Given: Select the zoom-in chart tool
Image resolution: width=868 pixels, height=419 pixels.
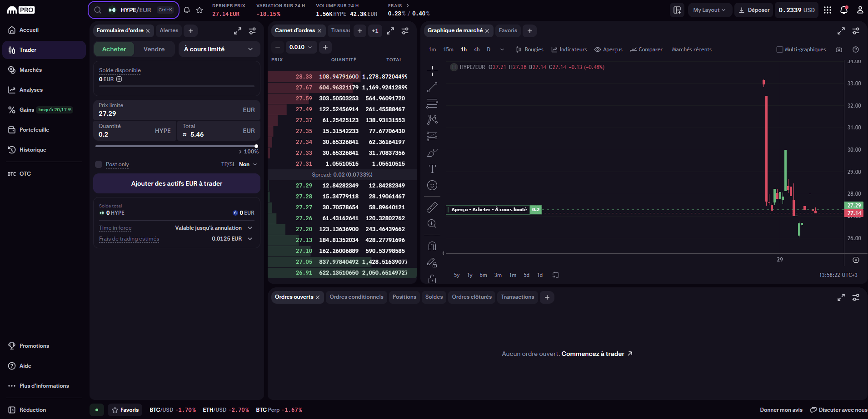Looking at the screenshot, I should point(432,223).
